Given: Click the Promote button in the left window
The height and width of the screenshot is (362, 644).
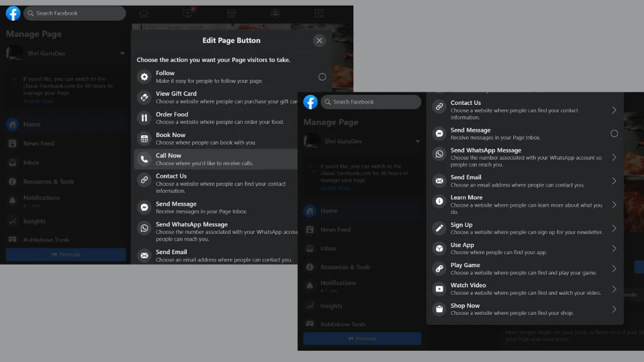Looking at the screenshot, I should tap(65, 255).
